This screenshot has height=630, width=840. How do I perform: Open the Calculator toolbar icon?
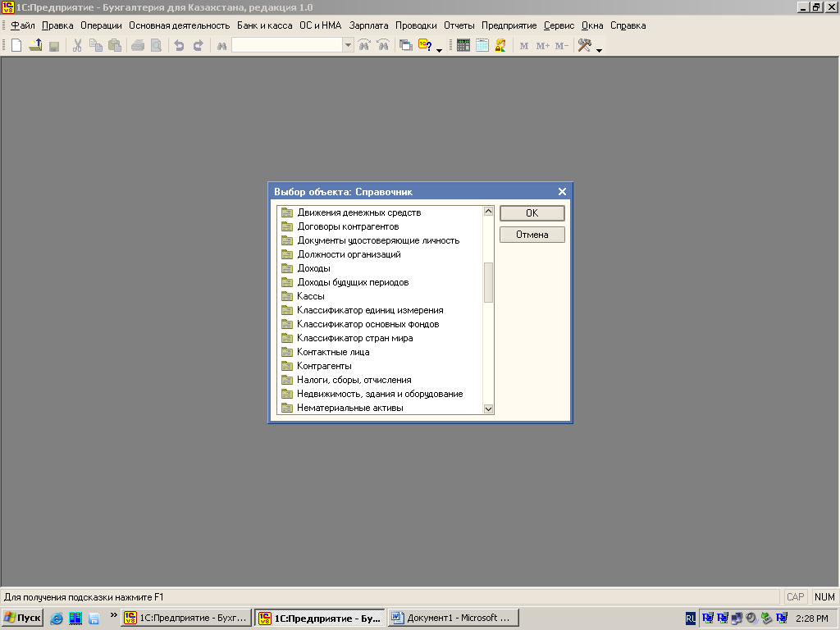(463, 46)
